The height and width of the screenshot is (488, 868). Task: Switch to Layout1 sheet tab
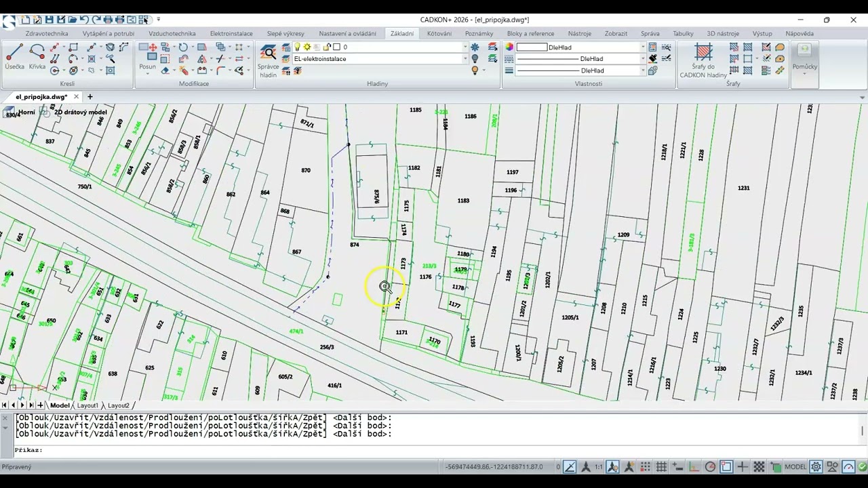[87, 405]
